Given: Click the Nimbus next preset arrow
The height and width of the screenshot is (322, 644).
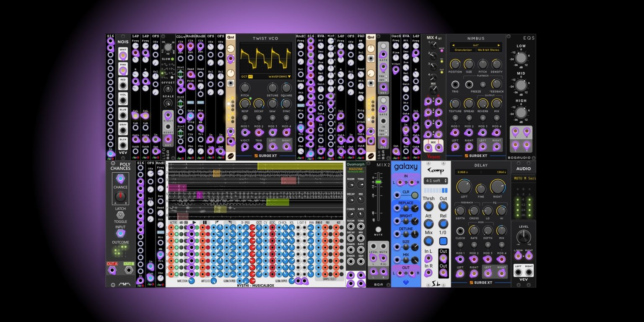Looking at the screenshot, I should click(x=499, y=45).
